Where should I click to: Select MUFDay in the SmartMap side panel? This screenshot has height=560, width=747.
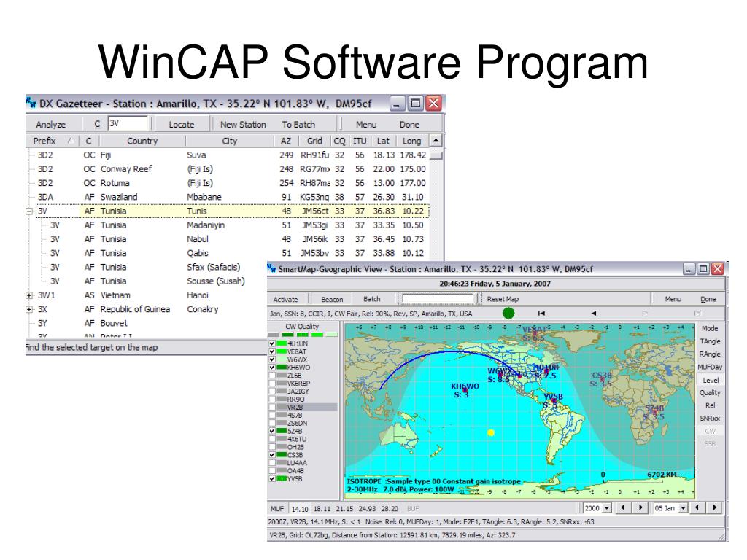tap(710, 367)
